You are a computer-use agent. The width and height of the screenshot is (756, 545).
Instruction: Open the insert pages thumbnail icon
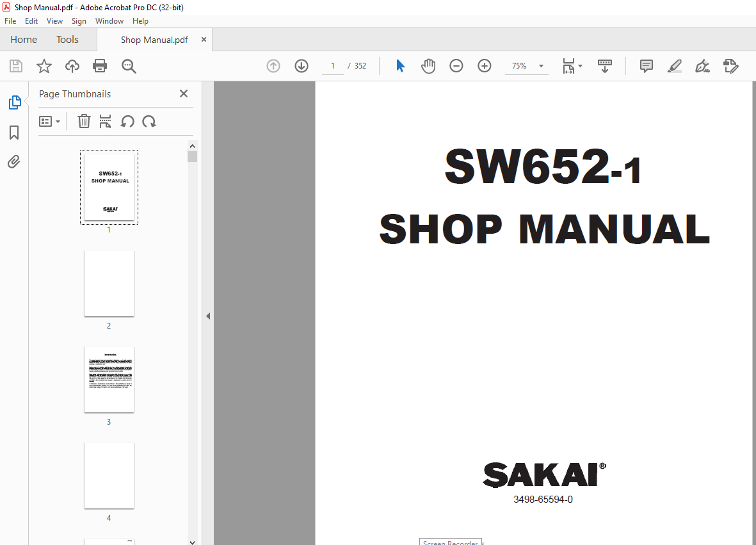[105, 121]
